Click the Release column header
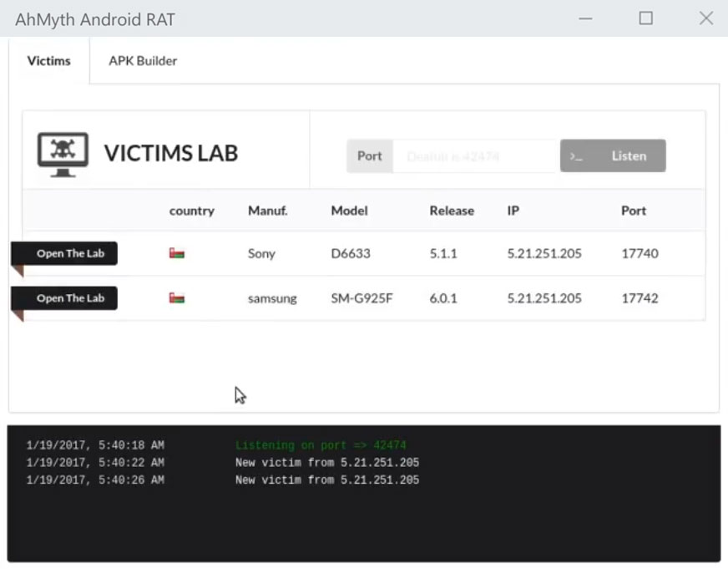Viewport: 728px width, 569px height. (x=452, y=211)
